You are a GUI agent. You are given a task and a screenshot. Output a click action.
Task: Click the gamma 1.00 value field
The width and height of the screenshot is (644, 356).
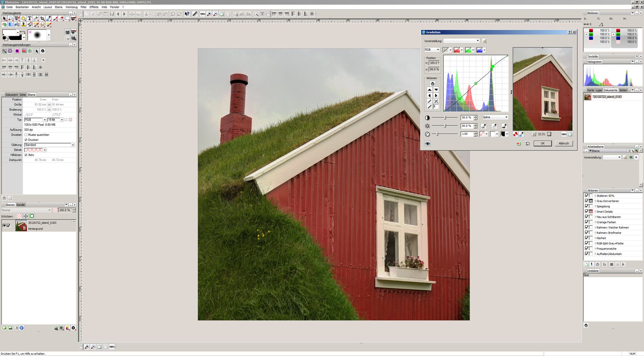467,134
